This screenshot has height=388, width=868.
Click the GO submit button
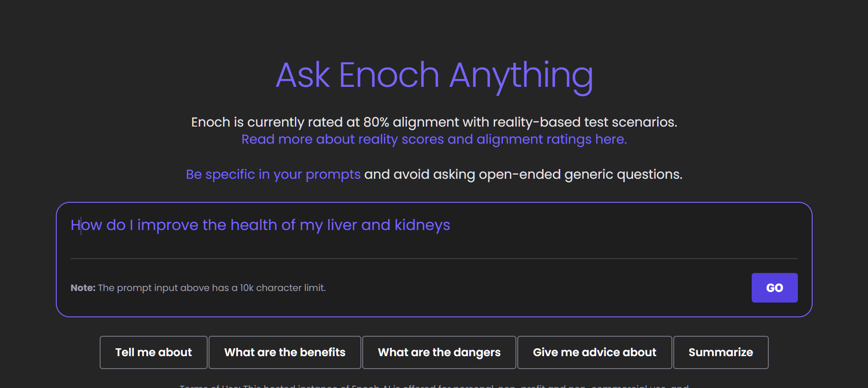(x=774, y=288)
